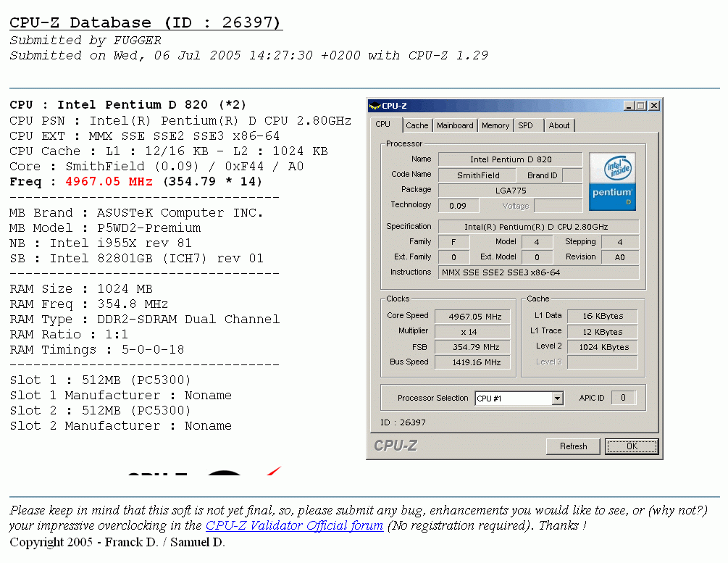Click the Refresh button
This screenshot has width=728, height=563.
[574, 446]
